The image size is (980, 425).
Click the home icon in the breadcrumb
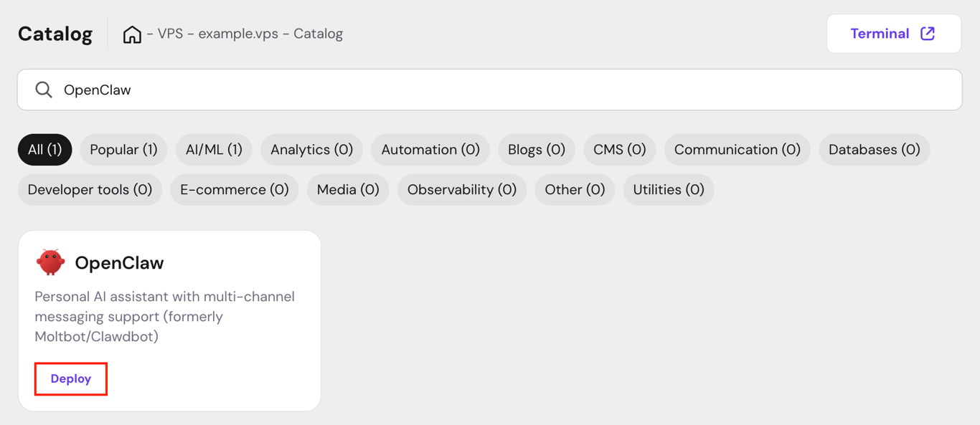pos(132,33)
